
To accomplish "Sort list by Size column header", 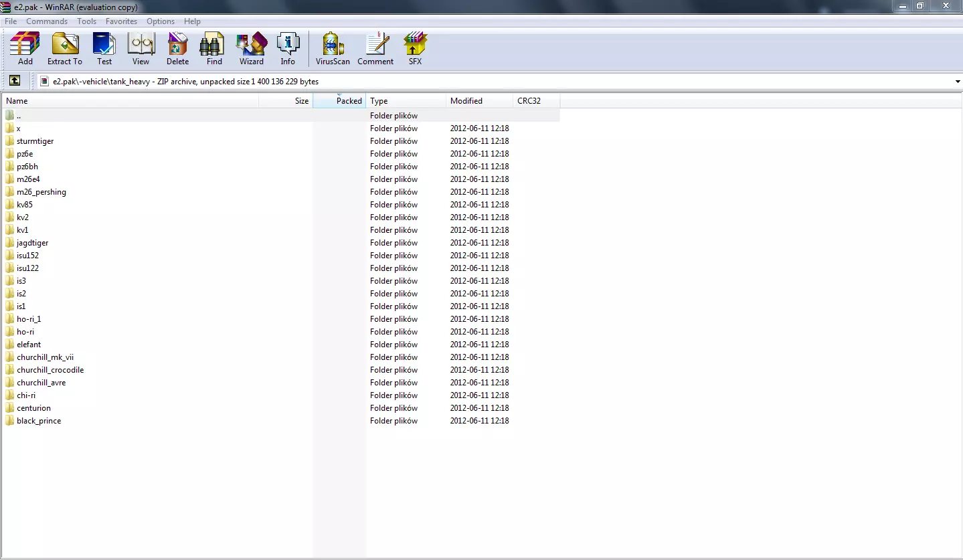I will [x=286, y=101].
